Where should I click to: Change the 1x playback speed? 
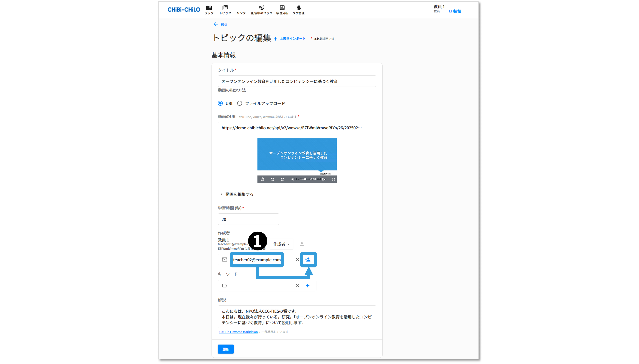coord(324,179)
